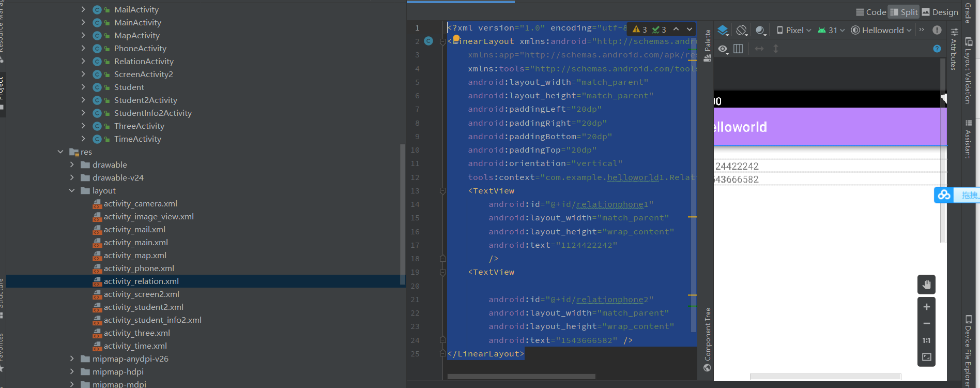Zoom in the layout preview
Viewport: 980px width, 388px height.
click(x=926, y=307)
